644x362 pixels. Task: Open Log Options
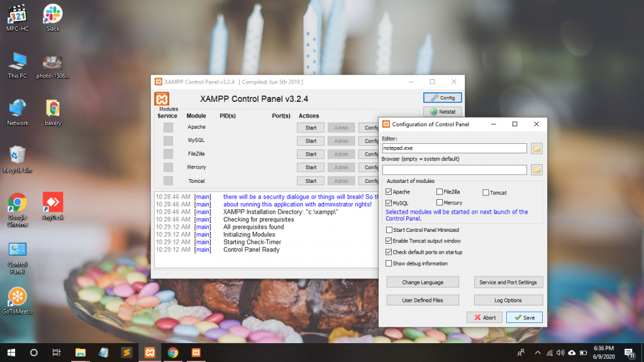pos(508,300)
